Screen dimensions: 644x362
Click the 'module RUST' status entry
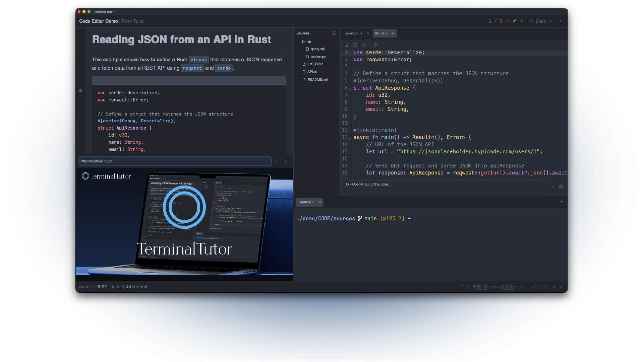(x=93, y=287)
